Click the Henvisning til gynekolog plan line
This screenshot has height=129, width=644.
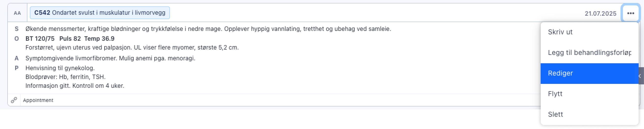(60, 68)
